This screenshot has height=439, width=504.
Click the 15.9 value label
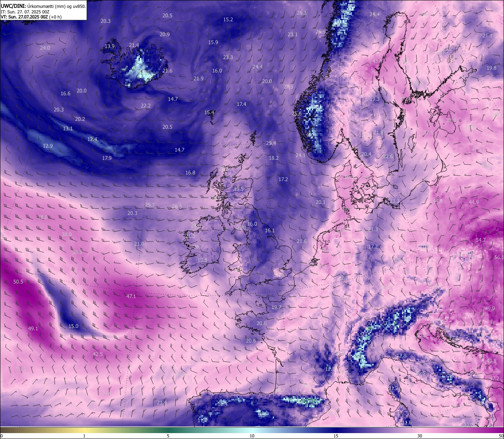click(x=213, y=42)
